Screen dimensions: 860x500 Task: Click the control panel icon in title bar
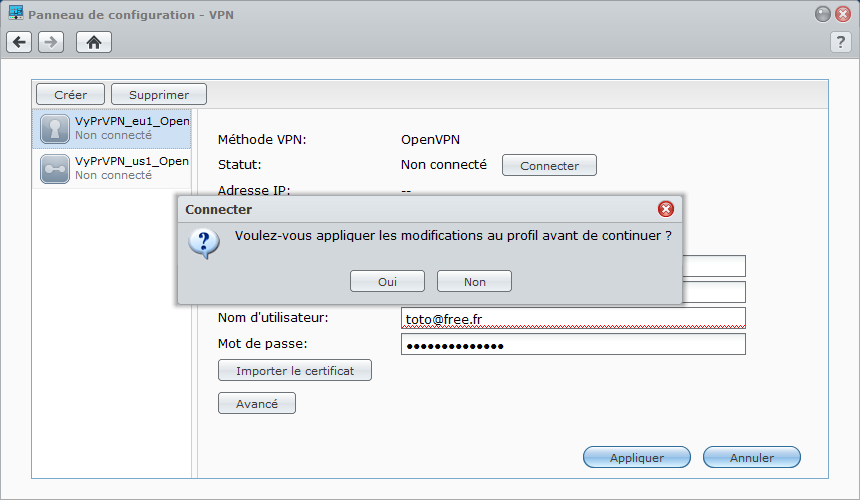pos(16,13)
